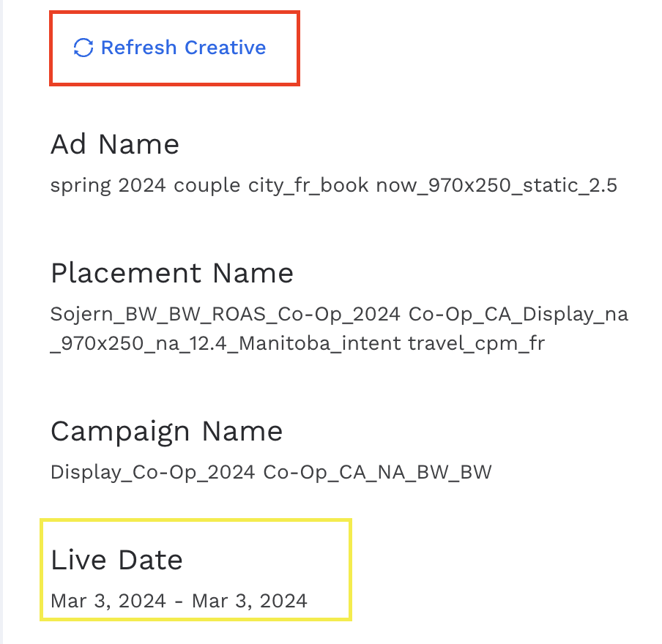Click the Live Date heading

pyautogui.click(x=116, y=560)
